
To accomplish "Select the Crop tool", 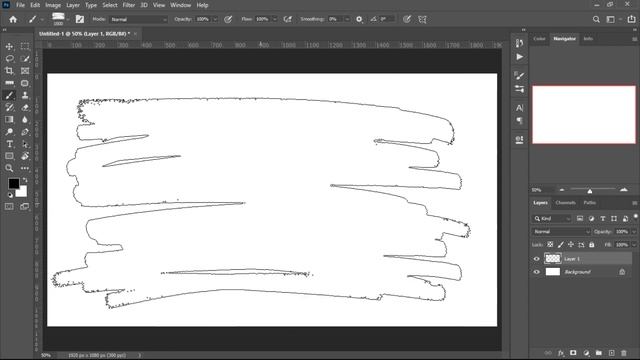I will coord(9,71).
